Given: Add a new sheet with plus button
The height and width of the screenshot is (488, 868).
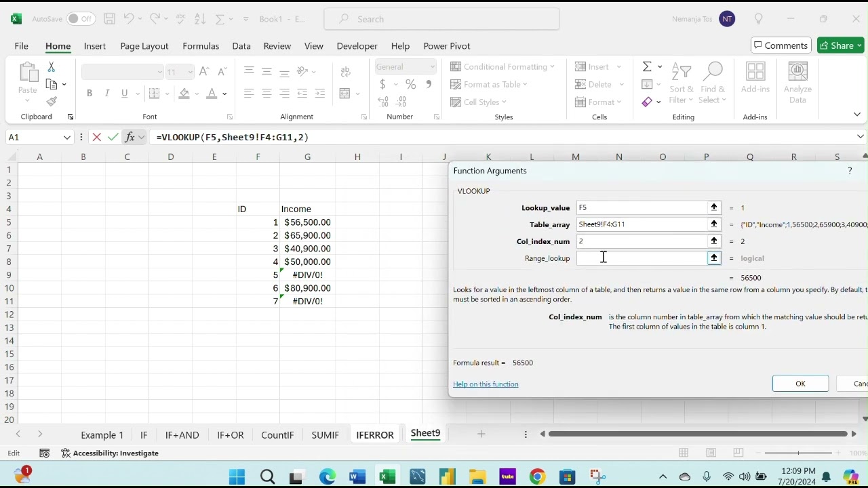Looking at the screenshot, I should pos(481,434).
